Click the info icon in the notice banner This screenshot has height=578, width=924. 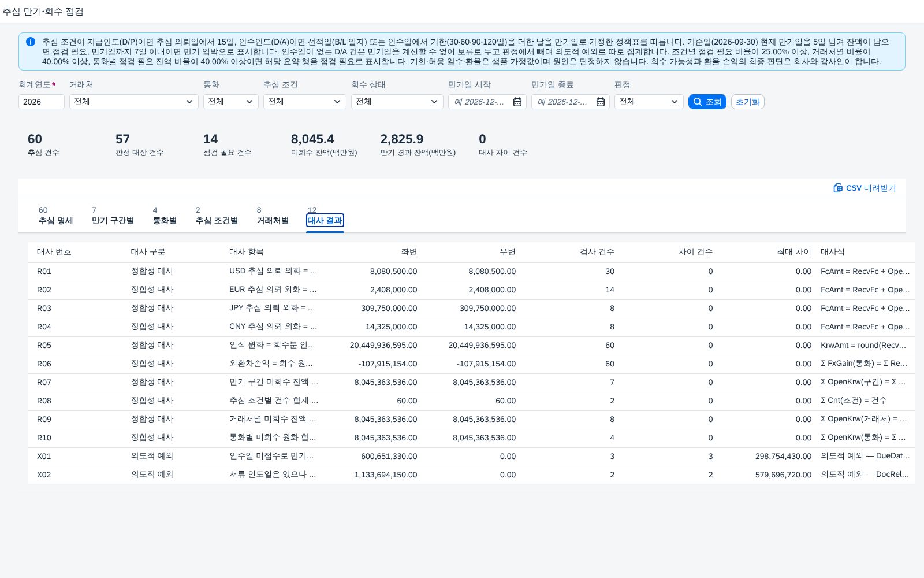(31, 42)
